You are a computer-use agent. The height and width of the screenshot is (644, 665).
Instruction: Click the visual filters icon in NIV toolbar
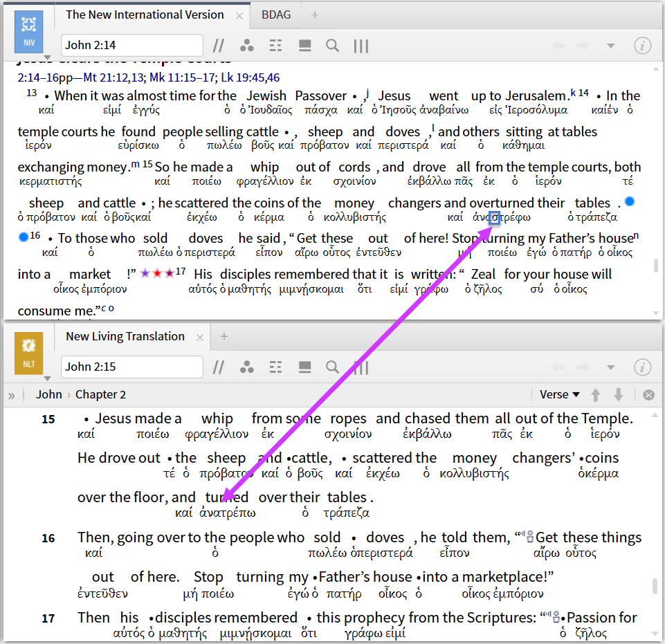click(247, 46)
